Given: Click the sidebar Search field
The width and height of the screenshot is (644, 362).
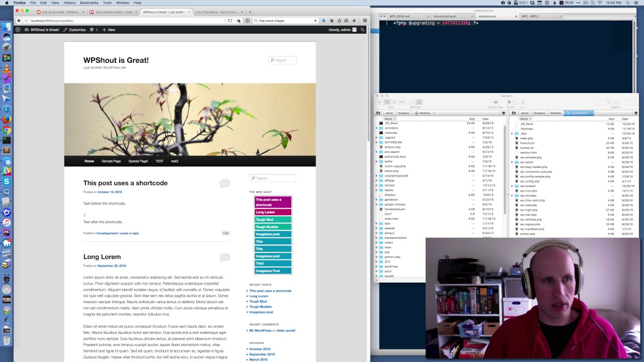Looking at the screenshot, I should click(273, 178).
